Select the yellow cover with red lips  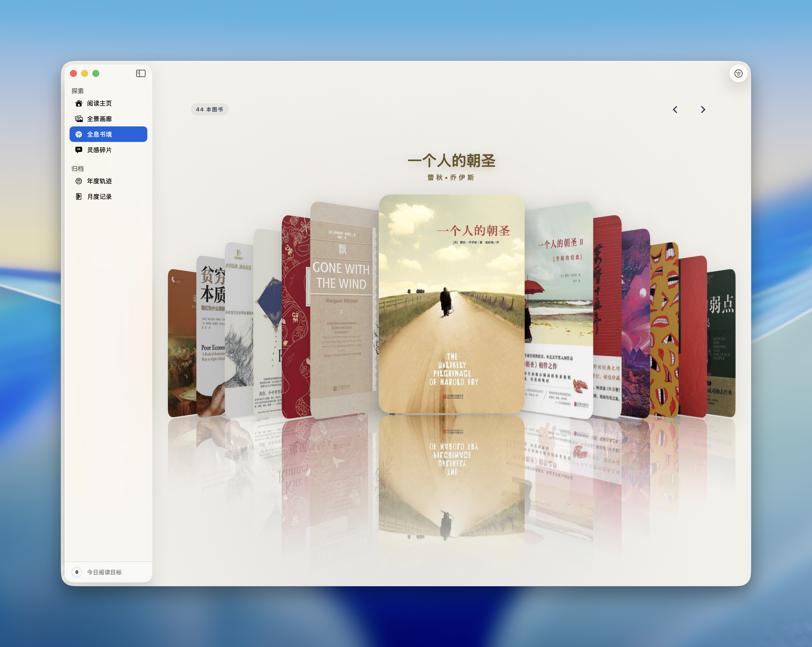click(664, 330)
